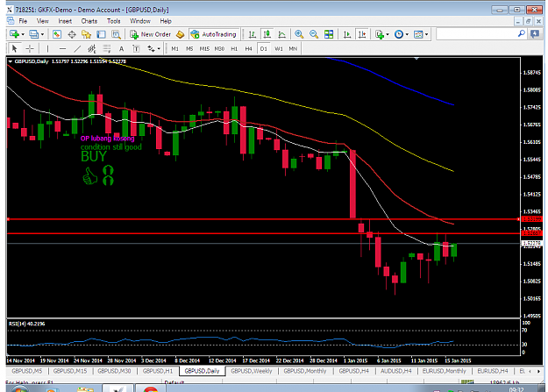Switch chart to M1 timeframe

click(175, 48)
